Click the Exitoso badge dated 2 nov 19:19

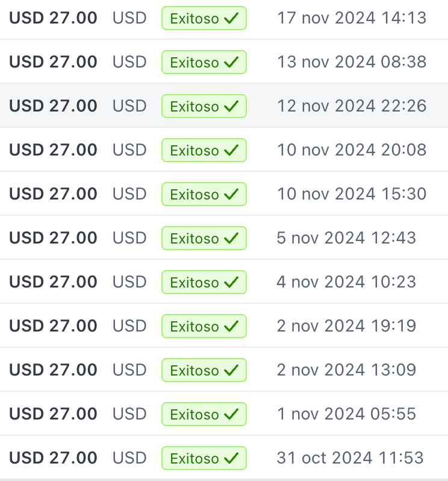point(204,326)
